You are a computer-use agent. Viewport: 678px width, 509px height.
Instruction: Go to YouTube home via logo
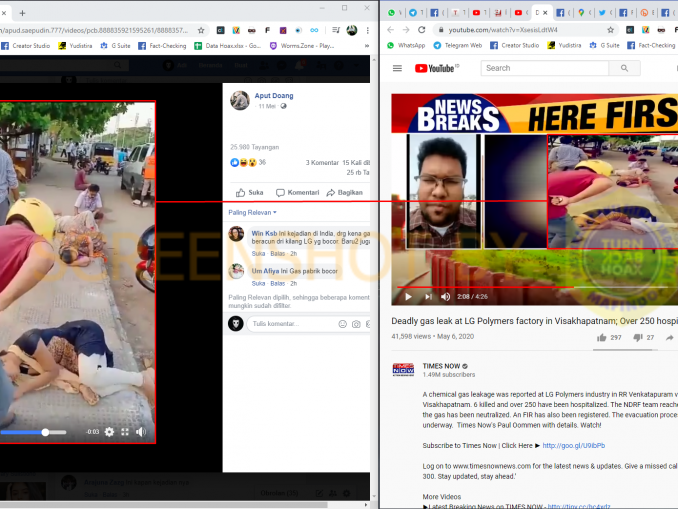[437, 68]
